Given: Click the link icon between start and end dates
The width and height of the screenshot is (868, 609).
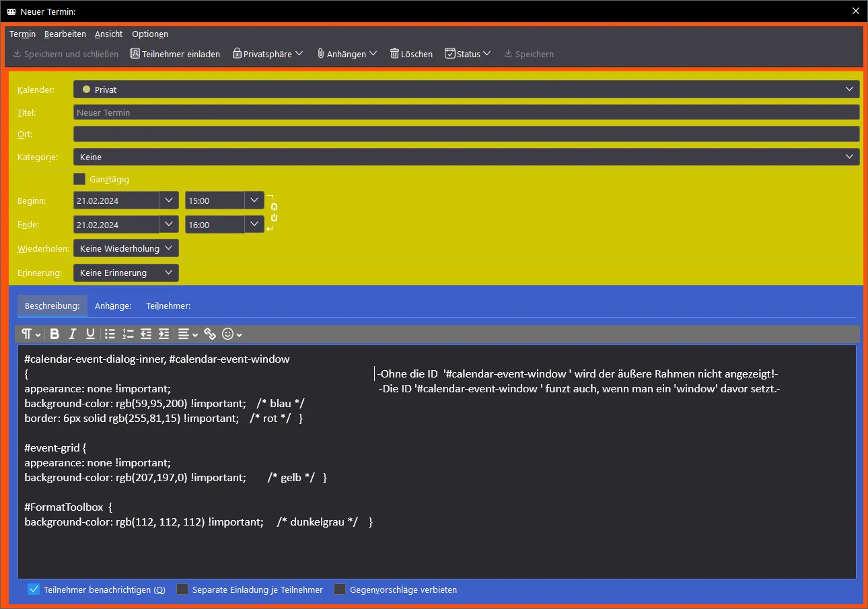Looking at the screenshot, I should [x=274, y=213].
